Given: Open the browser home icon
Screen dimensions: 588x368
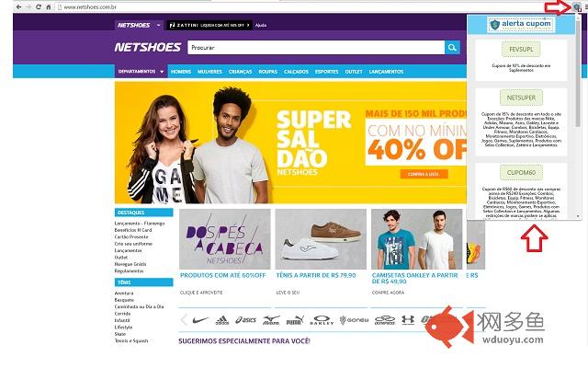Looking at the screenshot, I should pos(49,6).
